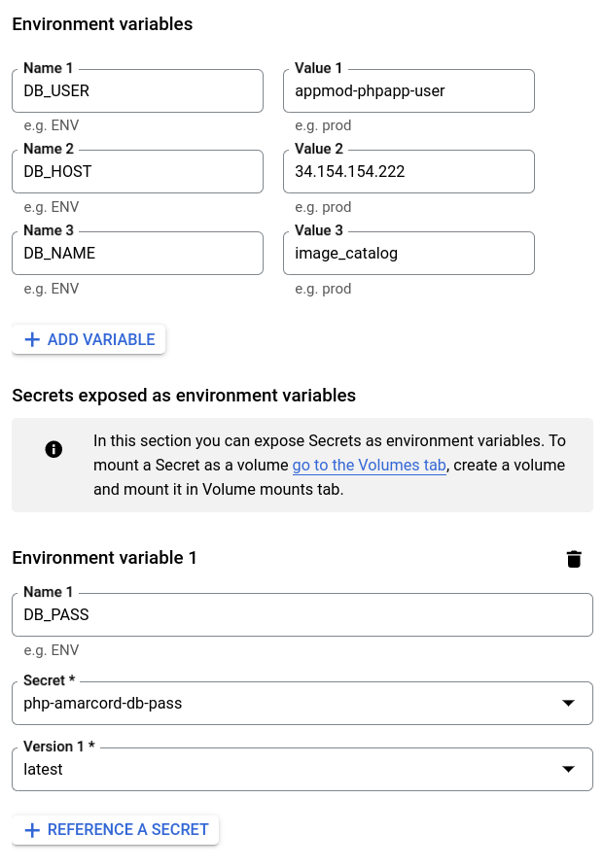
Task: Click the arrow on the Version 1 field
Action: [x=567, y=769]
